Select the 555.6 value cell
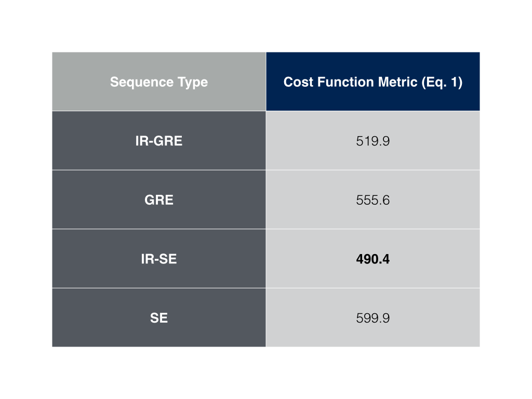 coord(373,200)
